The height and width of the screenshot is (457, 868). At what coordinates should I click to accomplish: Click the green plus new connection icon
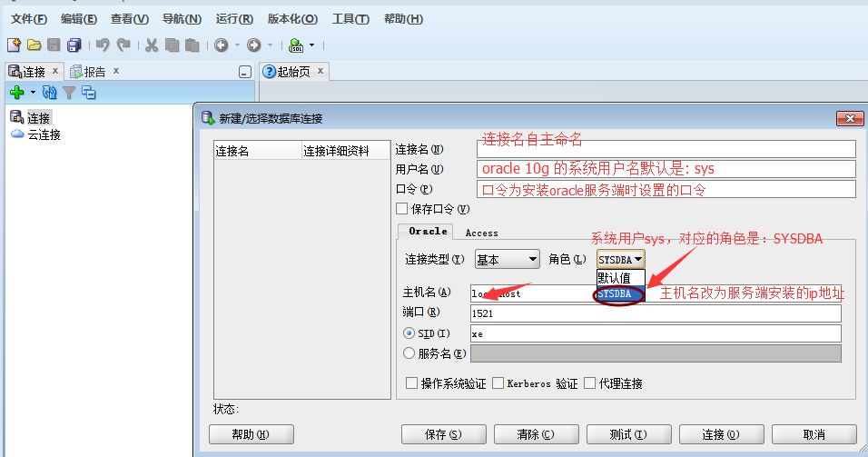[x=17, y=93]
